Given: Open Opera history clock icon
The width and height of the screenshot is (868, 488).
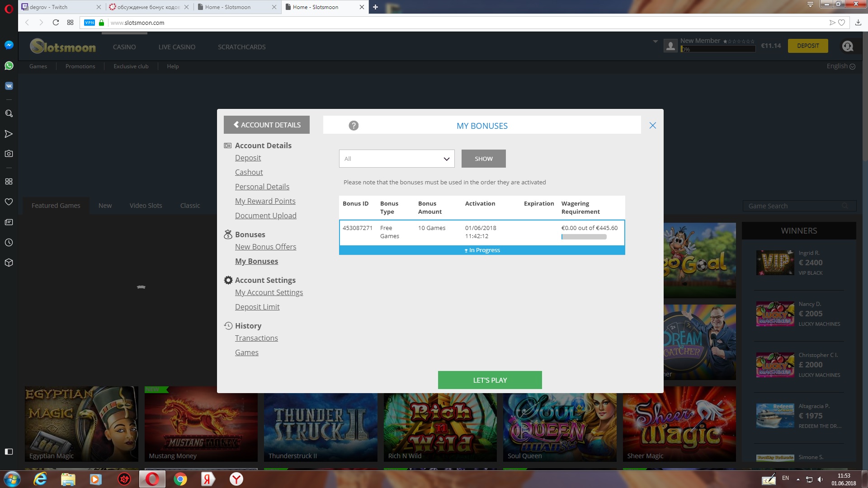Looking at the screenshot, I should [x=9, y=243].
